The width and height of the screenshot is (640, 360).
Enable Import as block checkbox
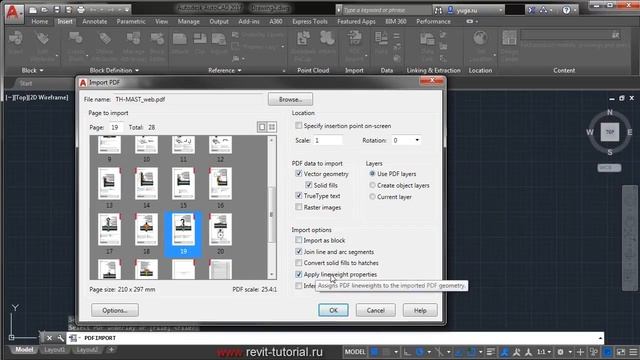299,240
